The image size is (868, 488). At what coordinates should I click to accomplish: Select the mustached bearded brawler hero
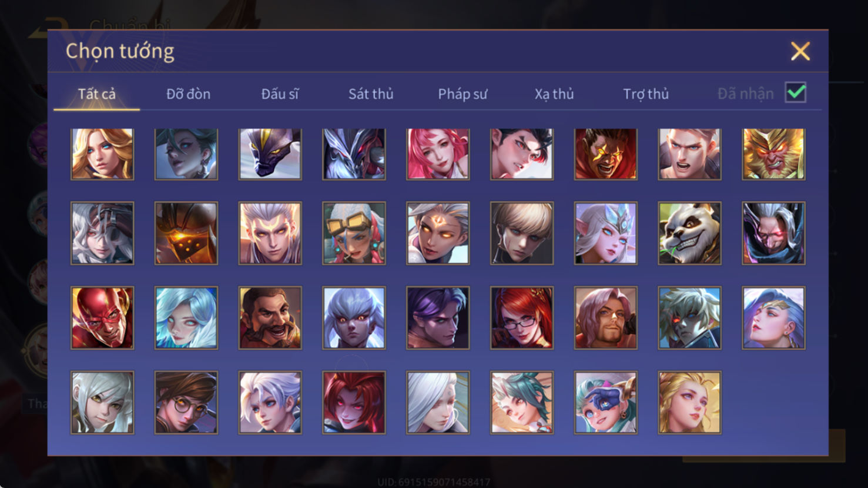[270, 318]
